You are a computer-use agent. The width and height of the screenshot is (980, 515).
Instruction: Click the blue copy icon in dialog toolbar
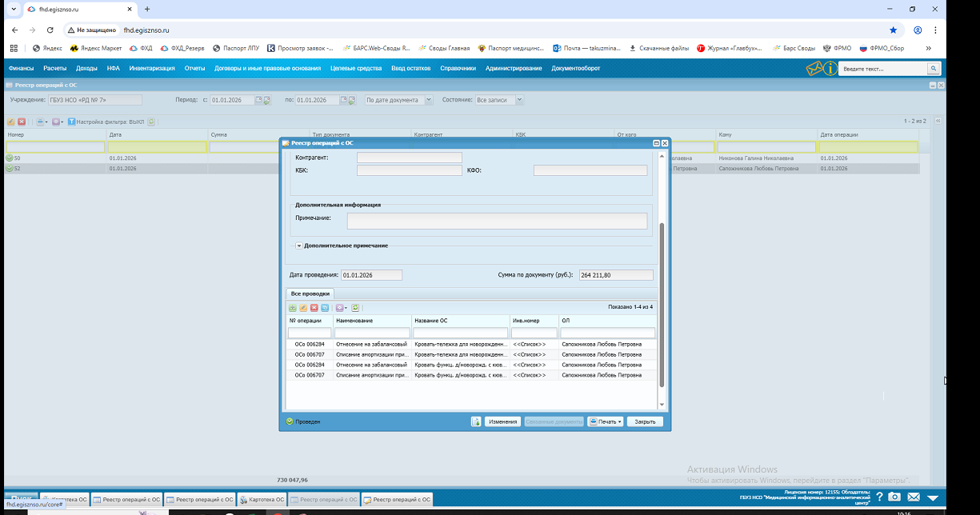(325, 307)
